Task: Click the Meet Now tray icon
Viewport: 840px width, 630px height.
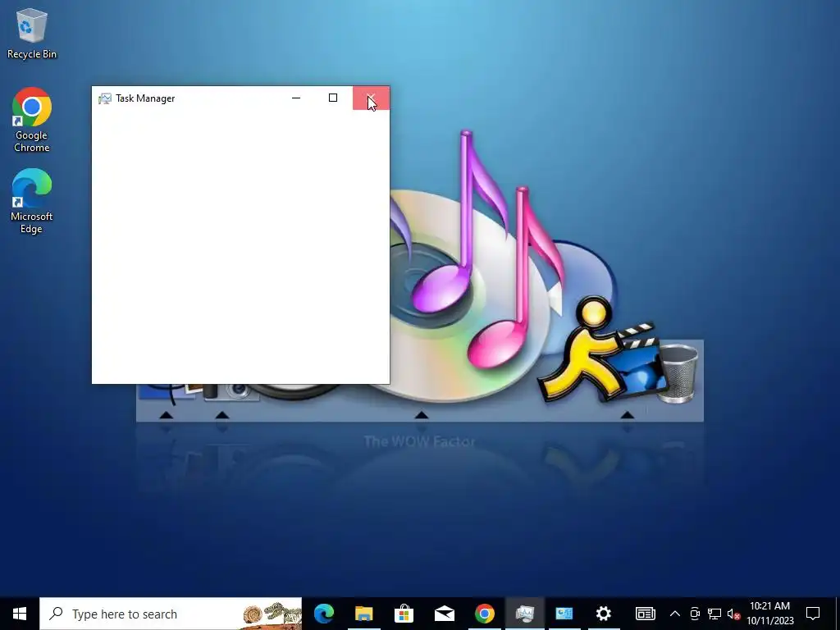Action: pyautogui.click(x=695, y=614)
